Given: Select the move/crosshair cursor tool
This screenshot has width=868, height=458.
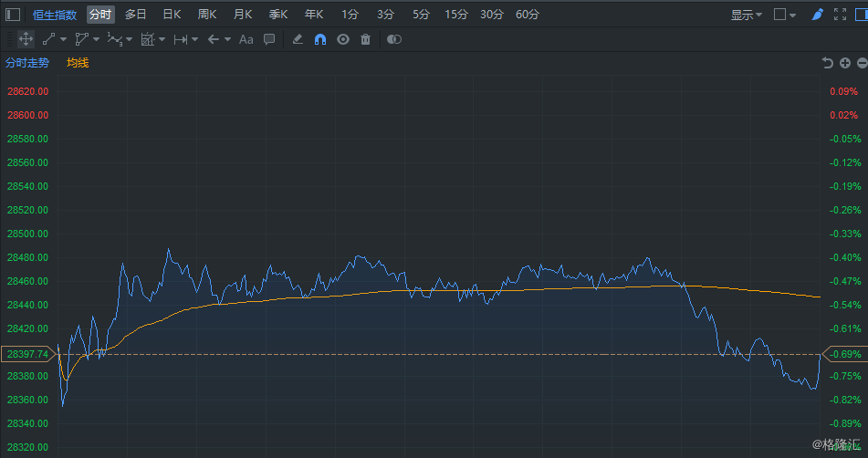Looking at the screenshot, I should (26, 39).
